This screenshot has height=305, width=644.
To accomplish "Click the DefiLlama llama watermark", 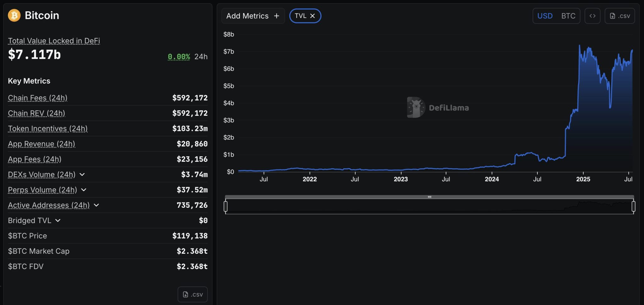I will (415, 107).
